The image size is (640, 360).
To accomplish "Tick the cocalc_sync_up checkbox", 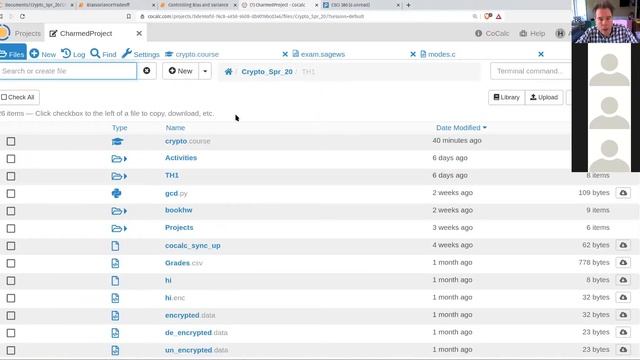I will click(11, 246).
